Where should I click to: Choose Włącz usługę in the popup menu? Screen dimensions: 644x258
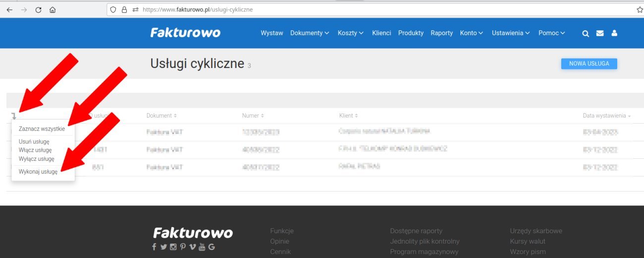35,150
